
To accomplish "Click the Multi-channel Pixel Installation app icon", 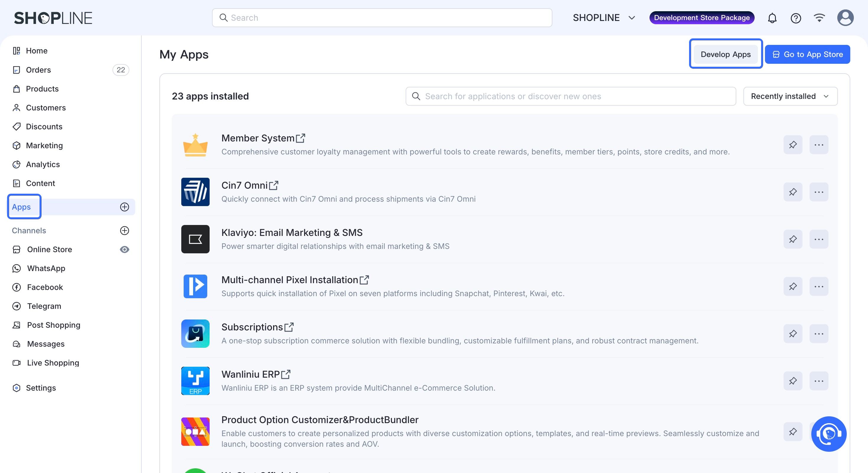I will point(195,286).
